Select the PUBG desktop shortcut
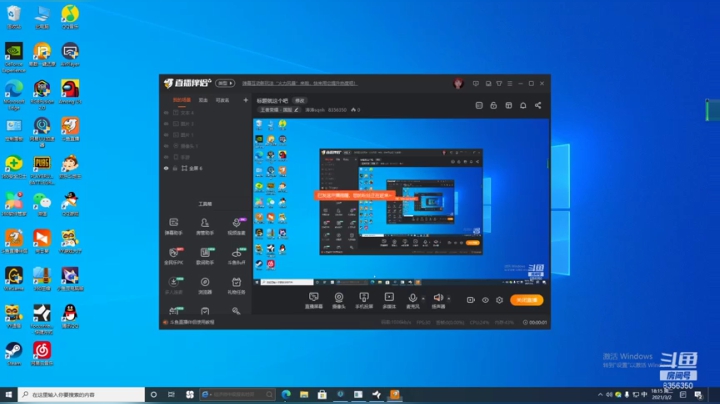720x404 pixels. point(42,169)
